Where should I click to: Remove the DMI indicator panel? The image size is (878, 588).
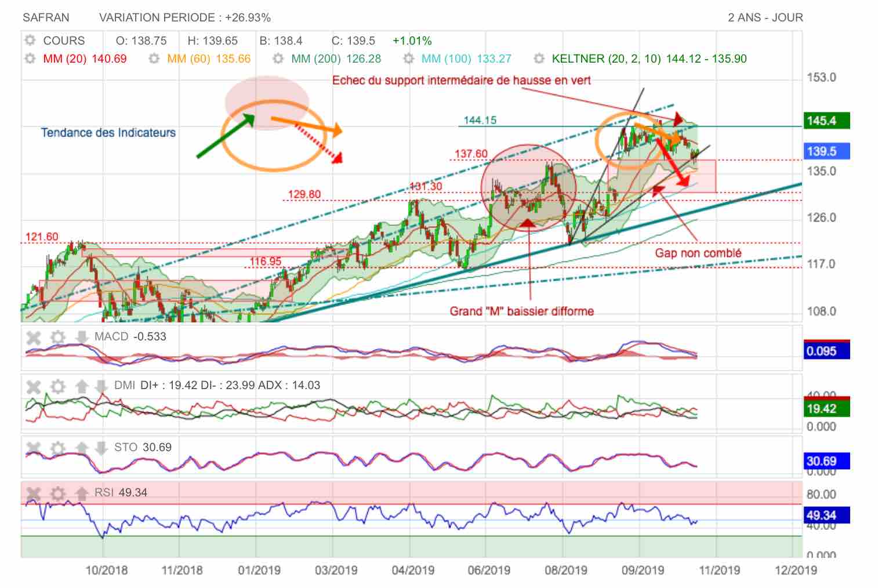(34, 386)
